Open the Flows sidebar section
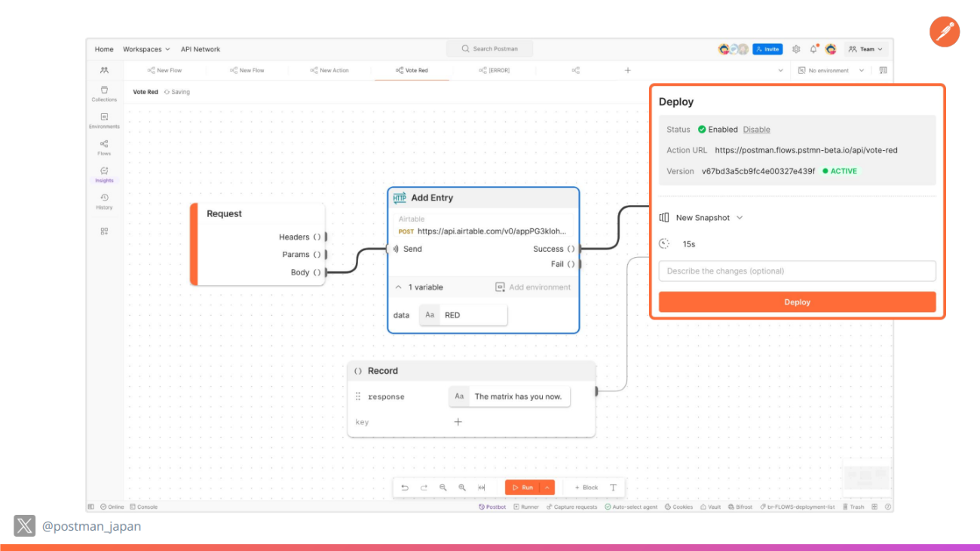The width and height of the screenshot is (980, 551). (x=104, y=147)
